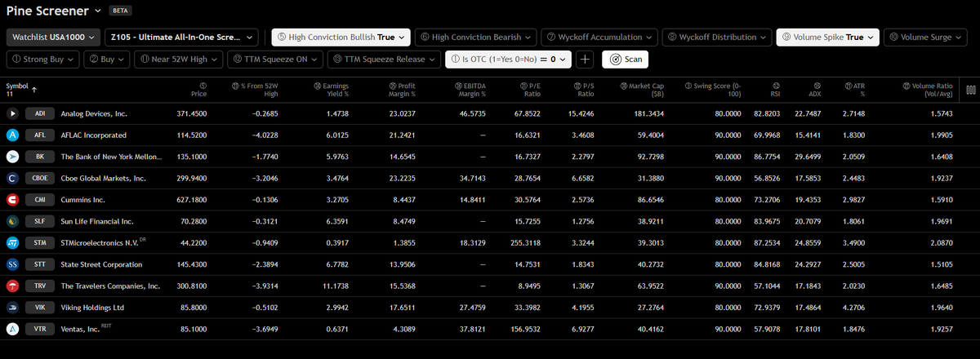This screenshot has height=359, width=980.
Task: Sort by Volume Ratio column header
Action: tap(928, 90)
